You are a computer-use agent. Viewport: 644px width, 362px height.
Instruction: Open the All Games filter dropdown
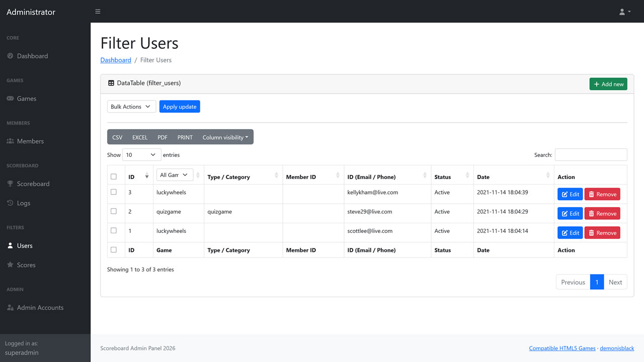tap(175, 175)
